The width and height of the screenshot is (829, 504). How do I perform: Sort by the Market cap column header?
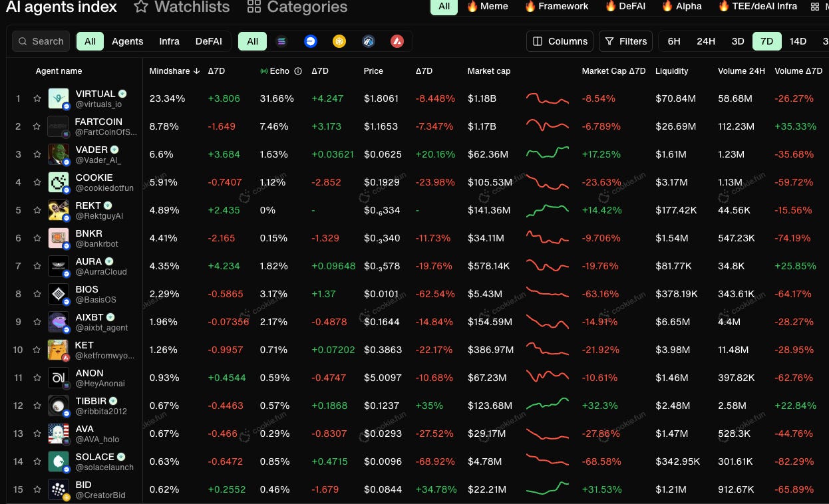click(489, 71)
